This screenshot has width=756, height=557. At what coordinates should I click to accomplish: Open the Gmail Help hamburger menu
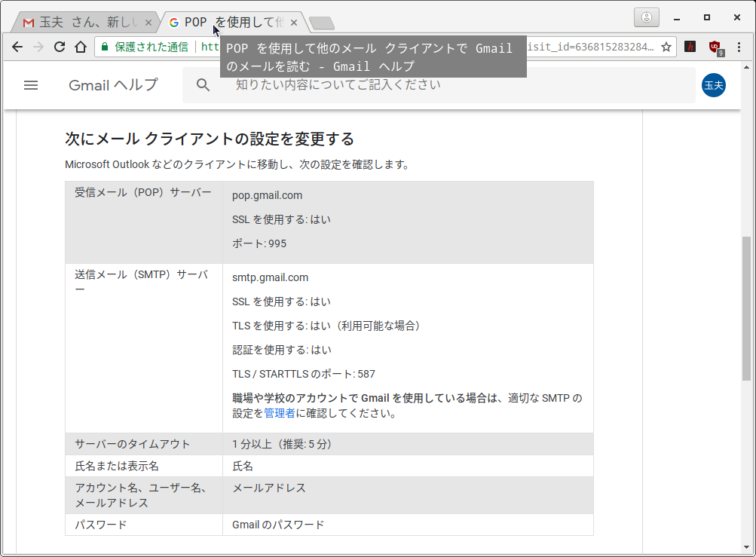(x=31, y=85)
